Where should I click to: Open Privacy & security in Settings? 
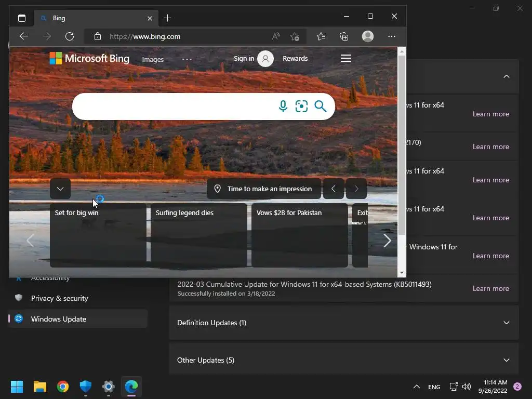click(78, 298)
